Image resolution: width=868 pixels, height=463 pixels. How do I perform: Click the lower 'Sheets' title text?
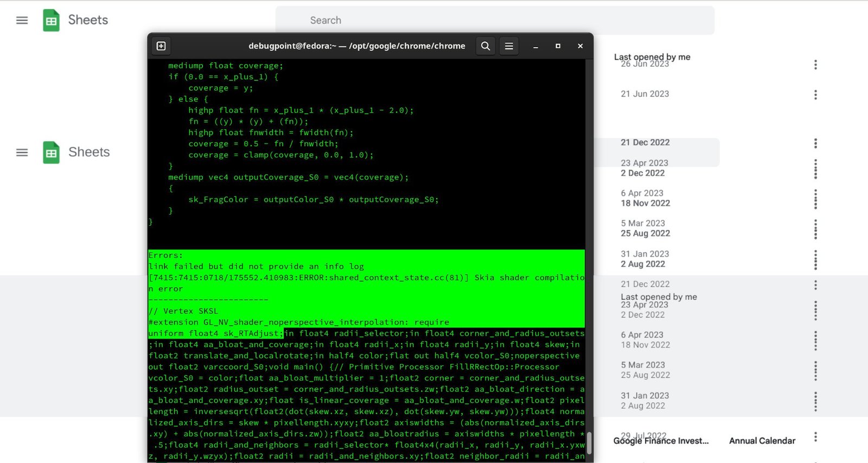89,152
